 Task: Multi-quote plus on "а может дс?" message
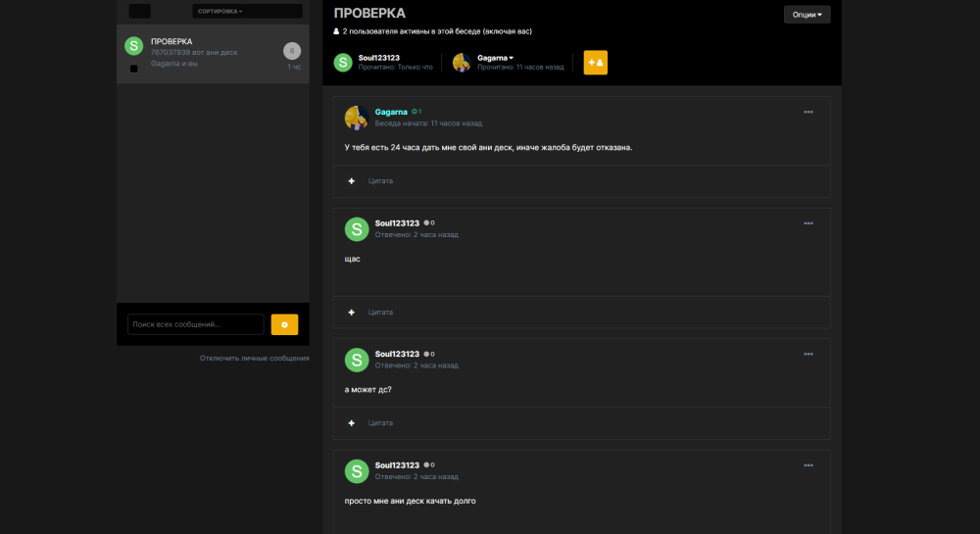[351, 423]
